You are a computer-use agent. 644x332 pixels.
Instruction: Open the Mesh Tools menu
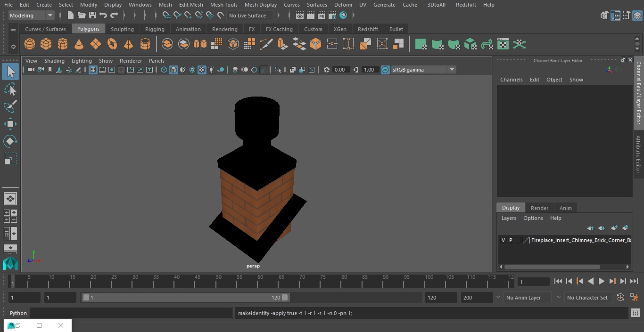click(223, 5)
